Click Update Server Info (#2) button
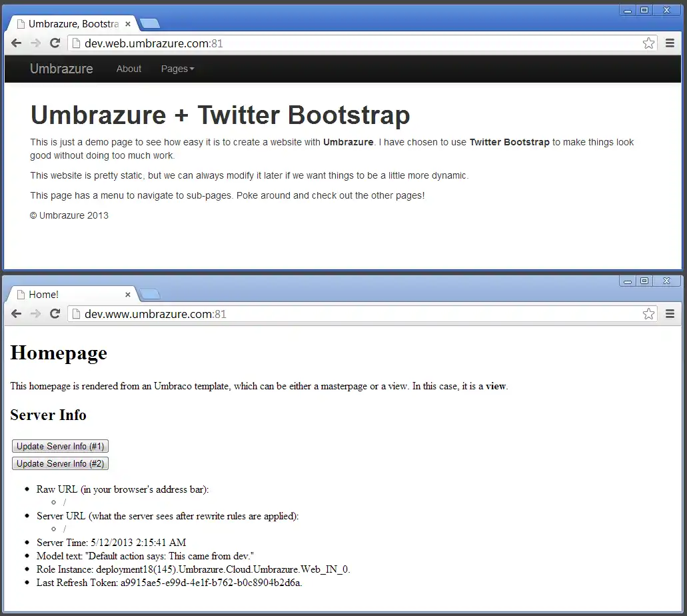The height and width of the screenshot is (616, 687). [60, 464]
